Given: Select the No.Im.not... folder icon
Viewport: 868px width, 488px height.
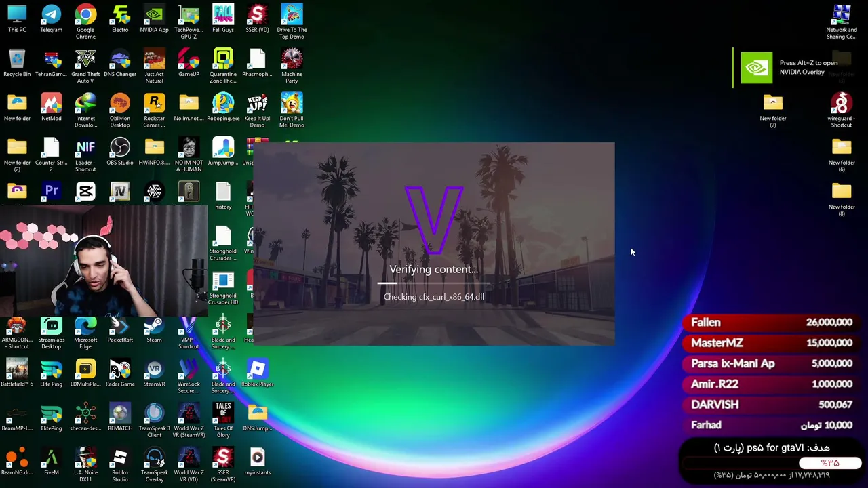Looking at the screenshot, I should (x=189, y=107).
